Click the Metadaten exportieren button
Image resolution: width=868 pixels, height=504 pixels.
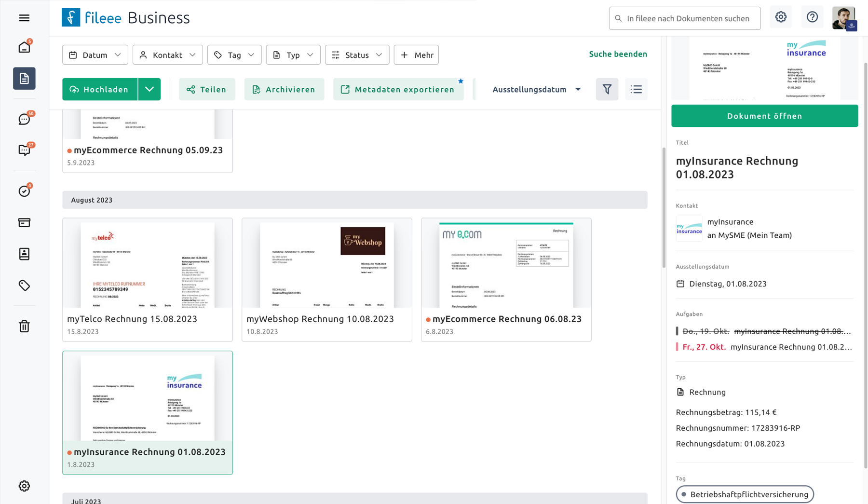pyautogui.click(x=398, y=89)
